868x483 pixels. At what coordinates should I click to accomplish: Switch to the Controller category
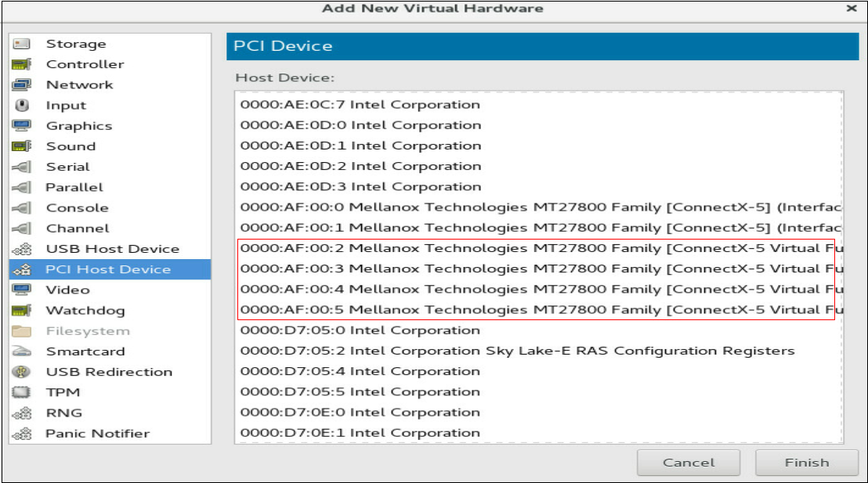coord(110,64)
